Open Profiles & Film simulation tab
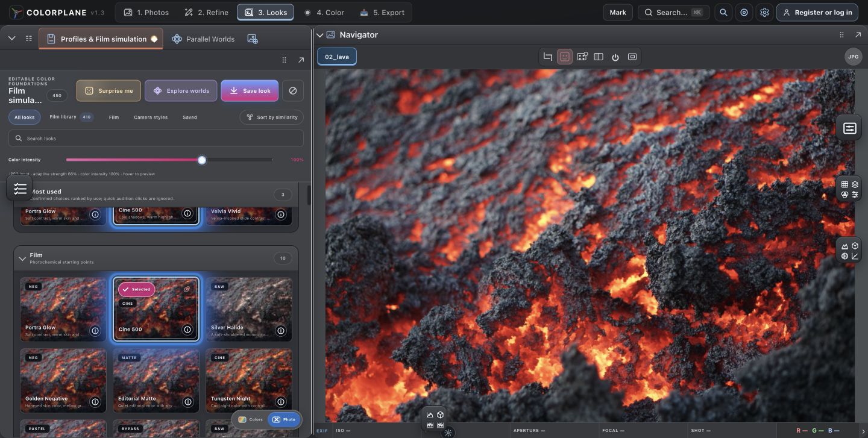 (101, 39)
